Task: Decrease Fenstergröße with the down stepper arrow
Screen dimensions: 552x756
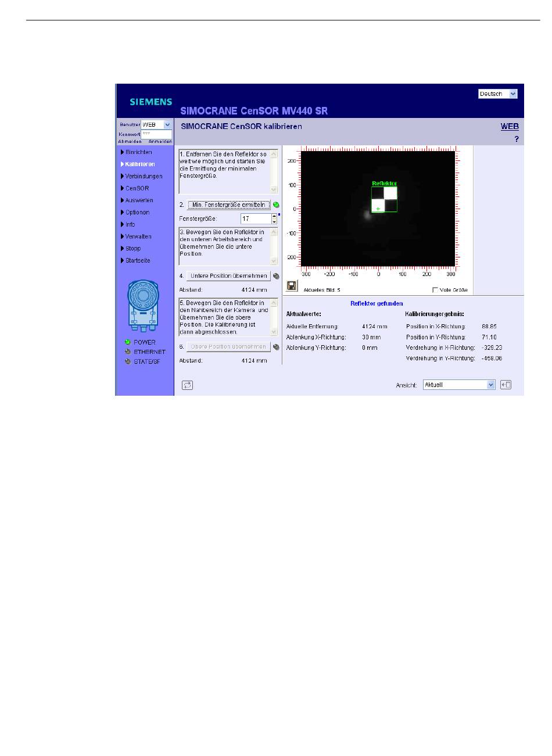Action: (x=274, y=221)
